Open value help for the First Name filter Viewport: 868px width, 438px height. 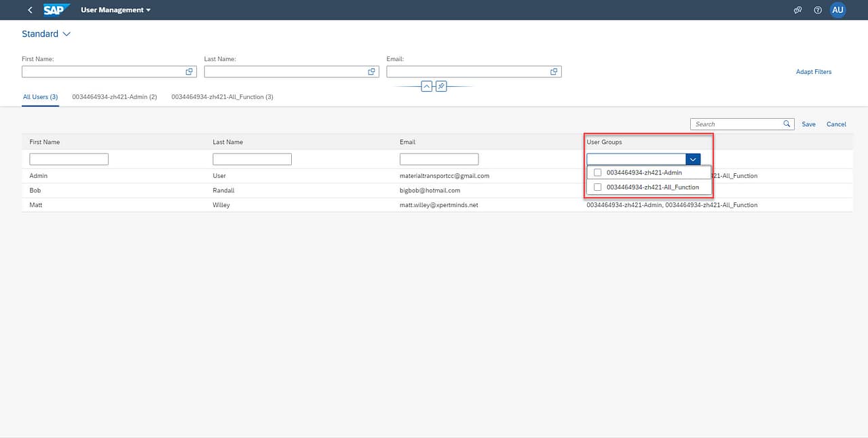189,71
